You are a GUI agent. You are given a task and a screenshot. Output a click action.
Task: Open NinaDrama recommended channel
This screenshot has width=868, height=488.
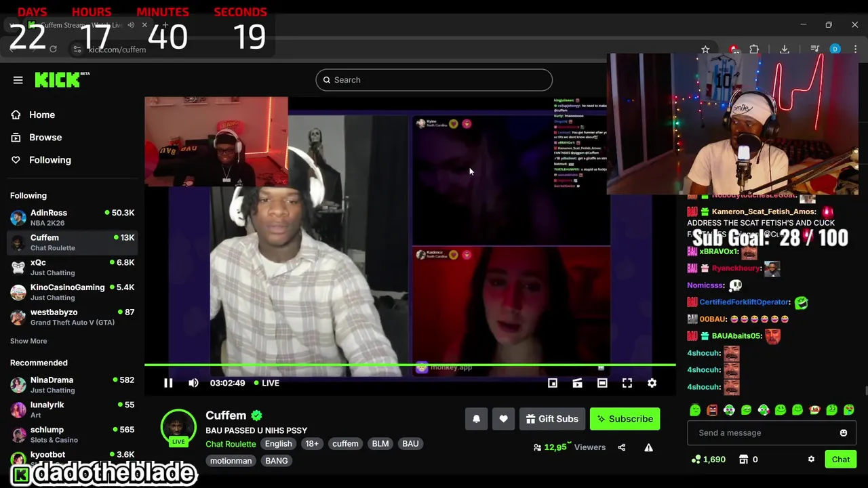[x=71, y=385]
